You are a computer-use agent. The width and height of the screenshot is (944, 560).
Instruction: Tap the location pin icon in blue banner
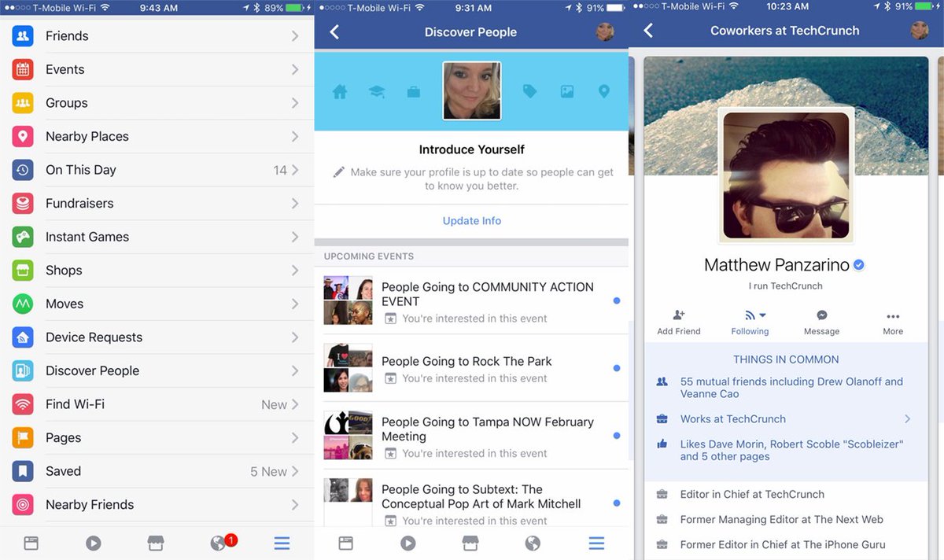604,92
